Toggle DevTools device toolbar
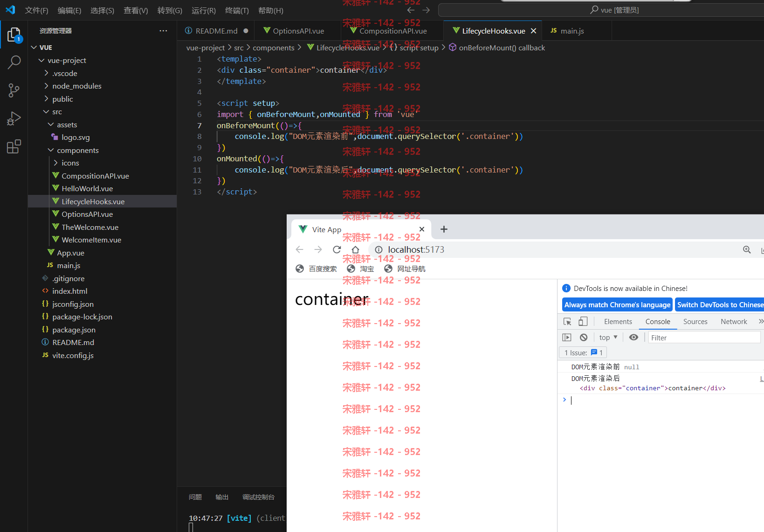This screenshot has width=764, height=532. click(583, 321)
